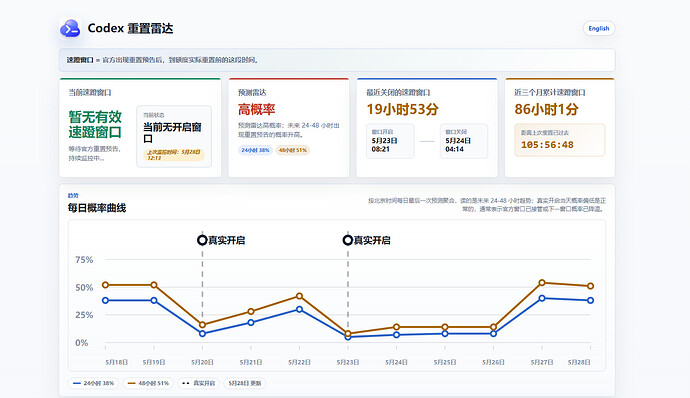Screen dimensions: 690x398
Task: Select the 暂无有效速蹬窗口 green headline
Action: [95, 124]
